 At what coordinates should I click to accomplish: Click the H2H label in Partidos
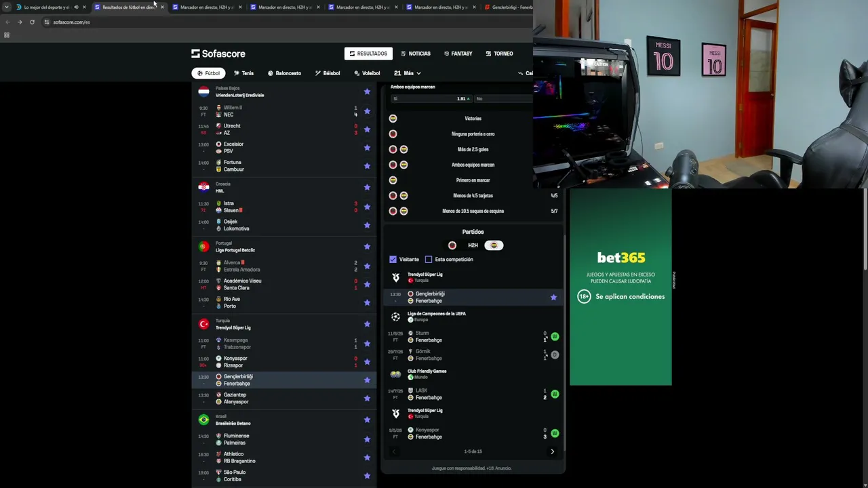click(473, 245)
